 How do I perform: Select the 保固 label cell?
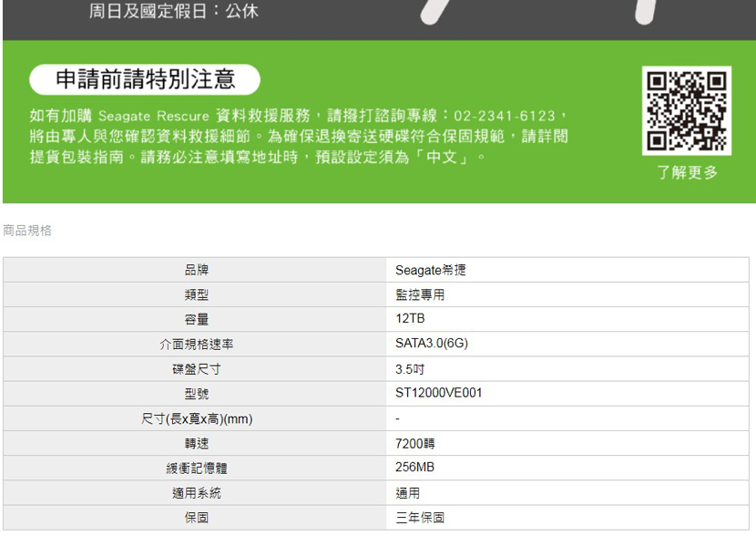195,518
